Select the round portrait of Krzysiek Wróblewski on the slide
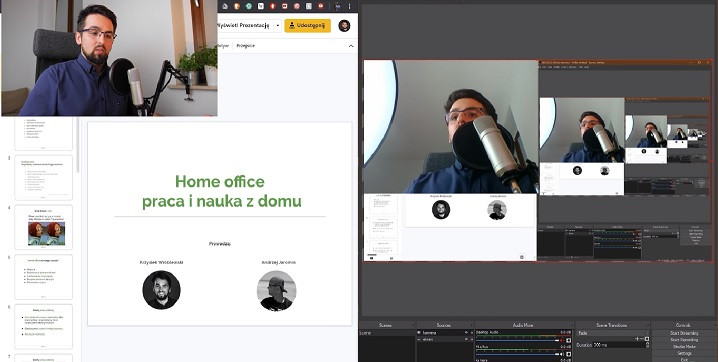 161,290
